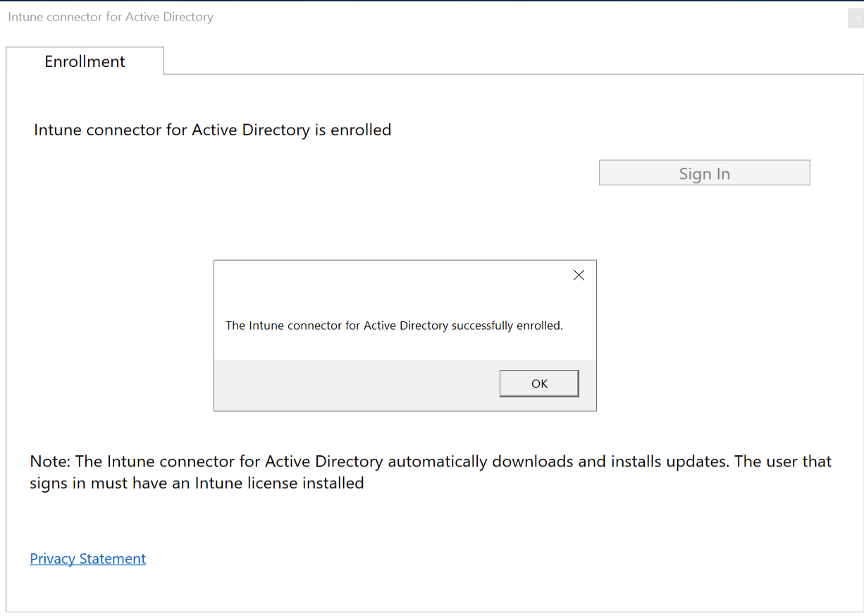Select the Enrollment tab
Image resolution: width=864 pixels, height=616 pixels.
point(85,61)
